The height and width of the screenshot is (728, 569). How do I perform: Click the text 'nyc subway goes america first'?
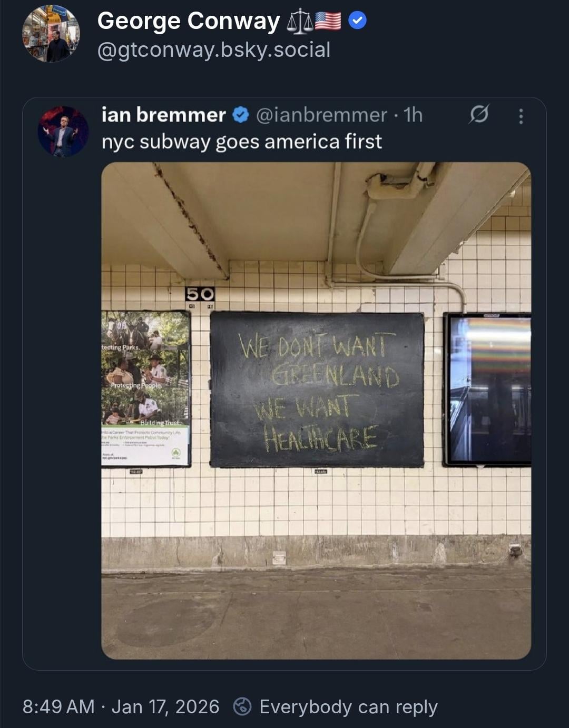[241, 142]
